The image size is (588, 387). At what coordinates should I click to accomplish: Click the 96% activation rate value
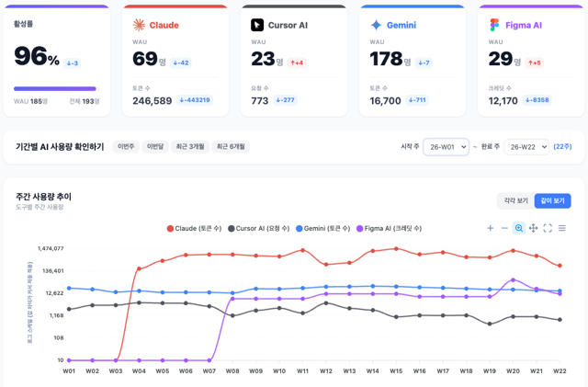click(x=37, y=56)
